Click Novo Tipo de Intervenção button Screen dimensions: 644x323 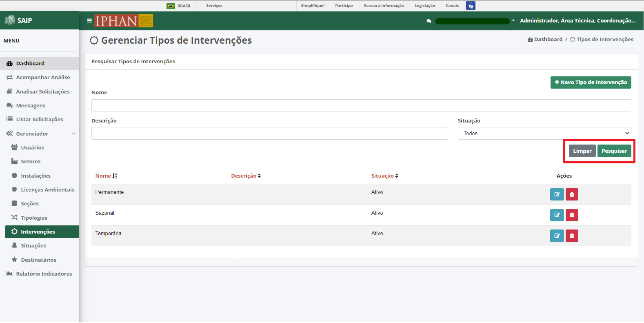point(591,82)
